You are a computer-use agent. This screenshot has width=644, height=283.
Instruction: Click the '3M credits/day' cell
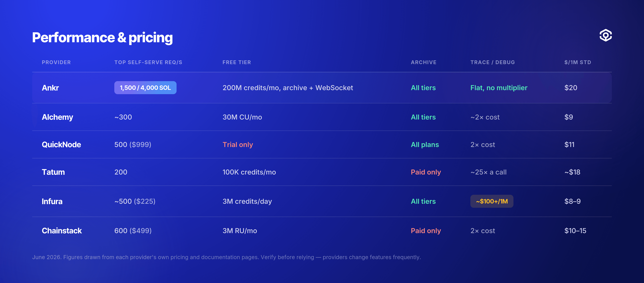click(247, 201)
